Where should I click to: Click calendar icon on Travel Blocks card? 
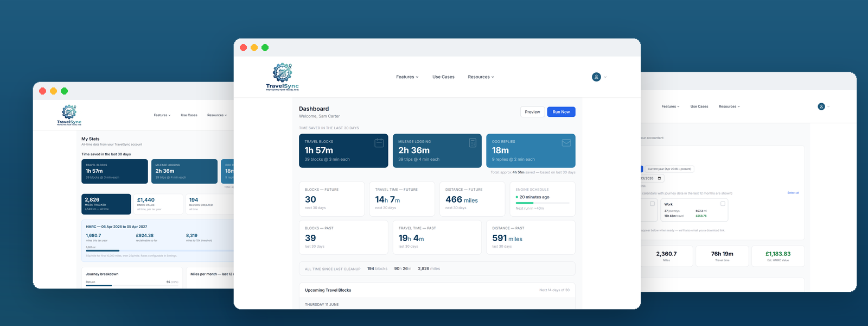point(379,143)
